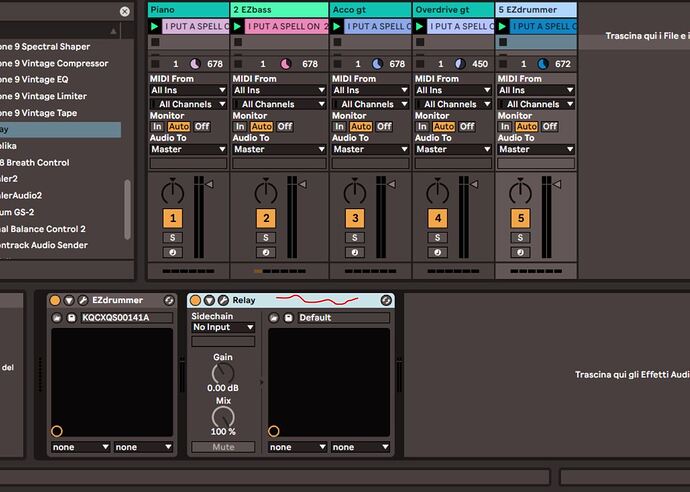Screen dimensions: 690x492
Task: Open the Relay plug-in window wrench icon
Action: click(223, 300)
